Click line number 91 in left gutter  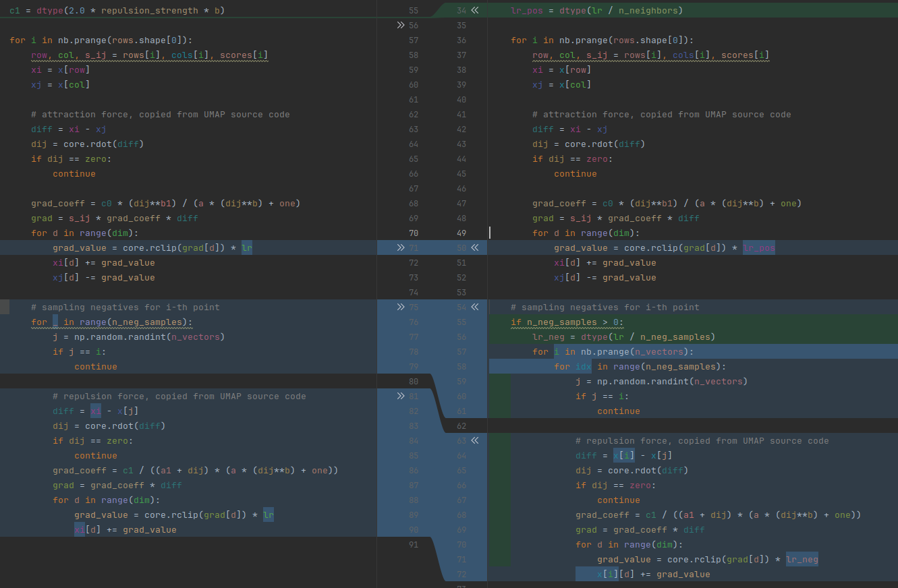[x=414, y=544]
